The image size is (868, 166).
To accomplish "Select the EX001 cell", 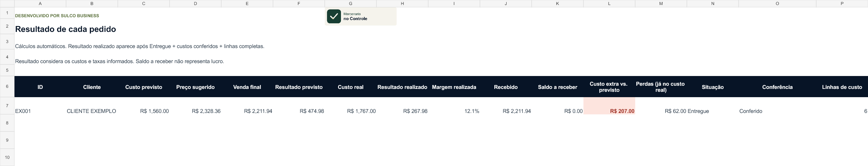I will point(40,106).
